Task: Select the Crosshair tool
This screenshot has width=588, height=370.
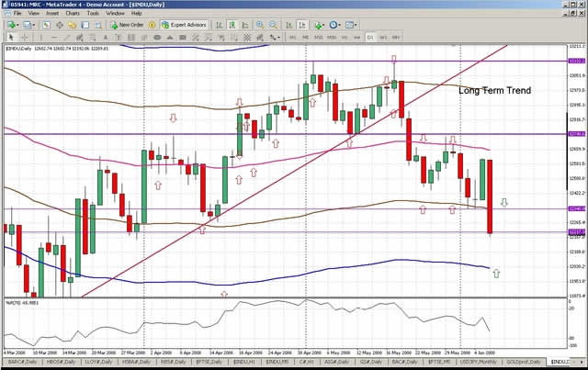Action: pyautogui.click(x=25, y=37)
